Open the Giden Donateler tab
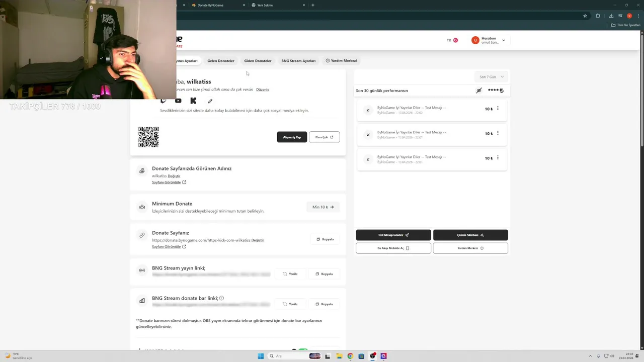644x362 pixels. (x=258, y=61)
